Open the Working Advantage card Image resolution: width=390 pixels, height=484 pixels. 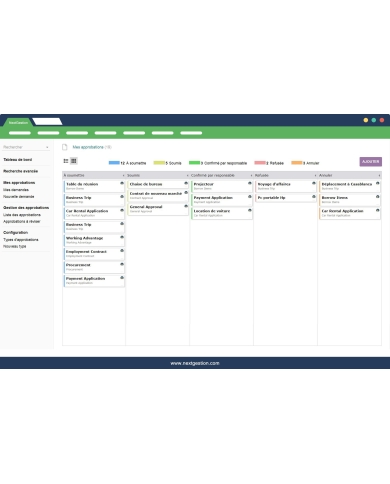94,240
